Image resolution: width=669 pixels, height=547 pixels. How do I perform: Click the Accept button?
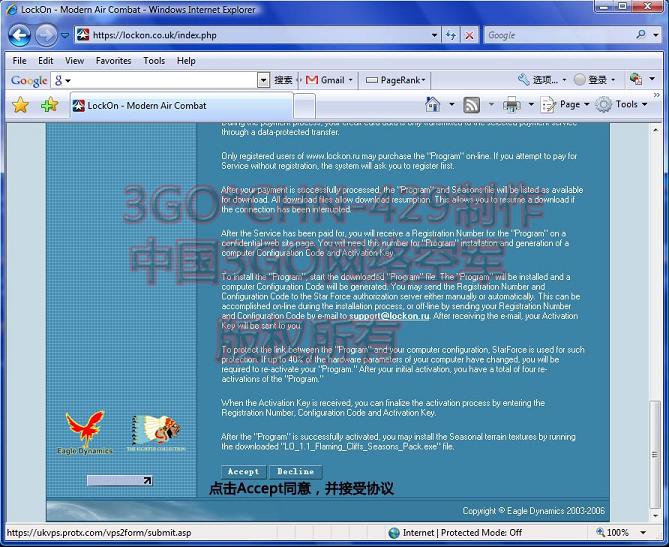coord(244,471)
